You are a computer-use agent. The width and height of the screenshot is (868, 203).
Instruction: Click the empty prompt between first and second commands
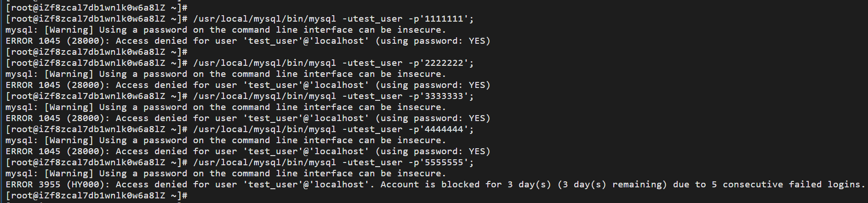coord(97,52)
